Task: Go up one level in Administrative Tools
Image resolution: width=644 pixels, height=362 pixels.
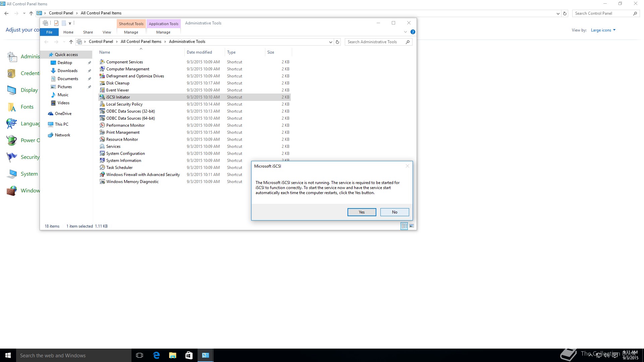Action: pyautogui.click(x=71, y=42)
